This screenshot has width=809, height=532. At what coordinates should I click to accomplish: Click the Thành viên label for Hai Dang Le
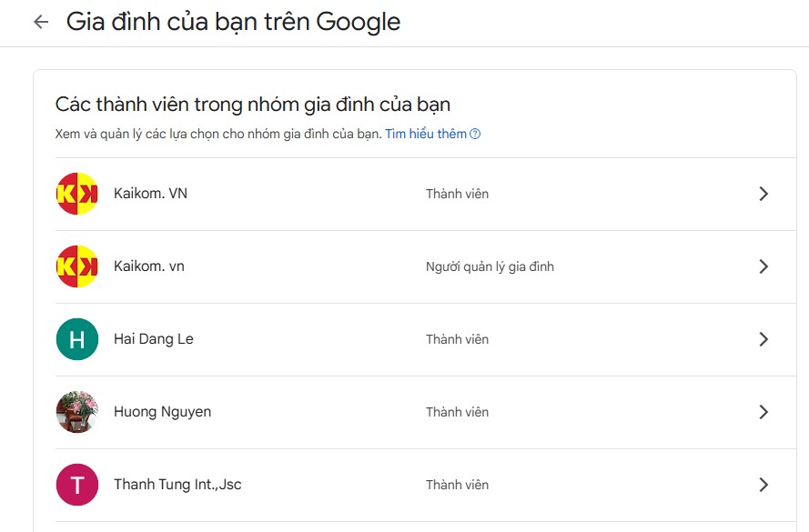(457, 339)
